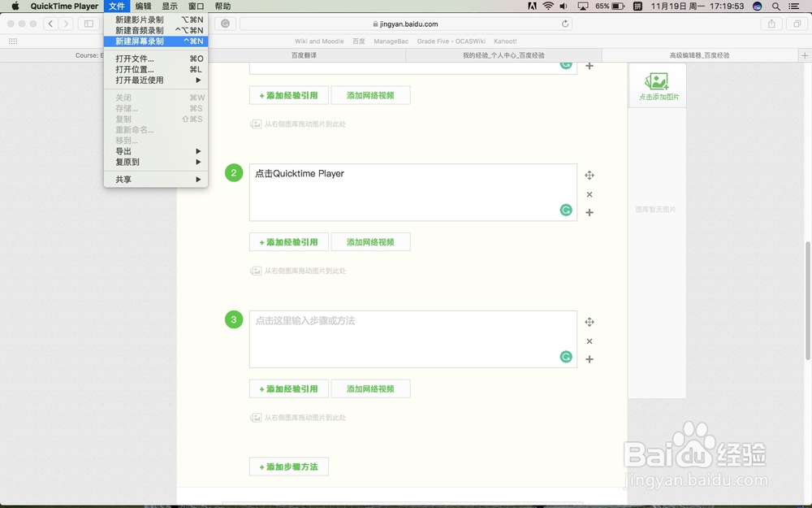The height and width of the screenshot is (508, 812).
Task: Open the favorites grid icon
Action: pyautogui.click(x=13, y=41)
